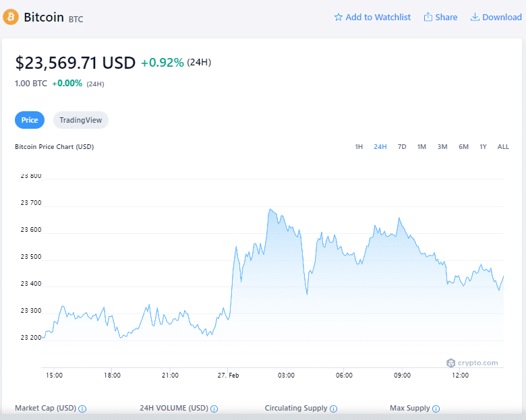Click the 23 500 axis label
The height and width of the screenshot is (420, 526).
[x=31, y=257]
